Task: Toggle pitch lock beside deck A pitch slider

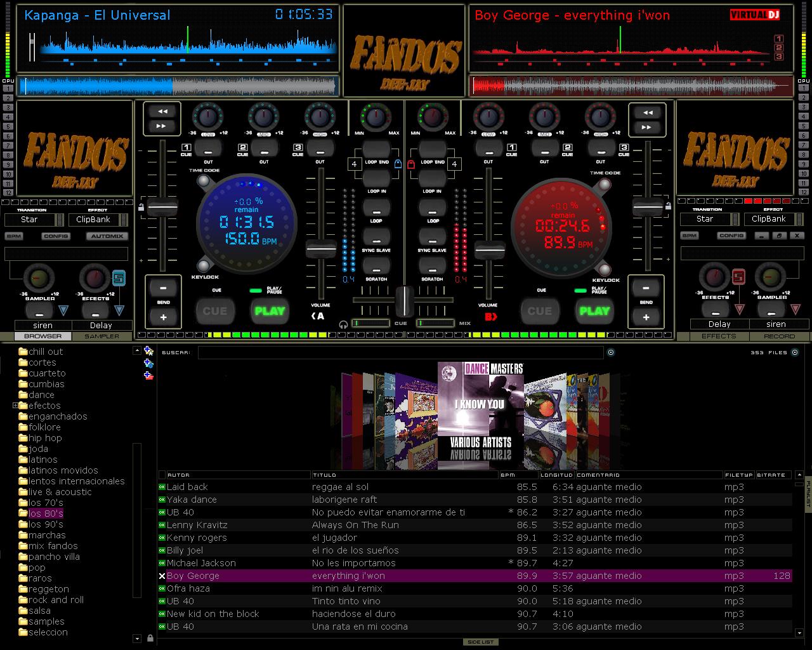Action: pyautogui.click(x=141, y=207)
